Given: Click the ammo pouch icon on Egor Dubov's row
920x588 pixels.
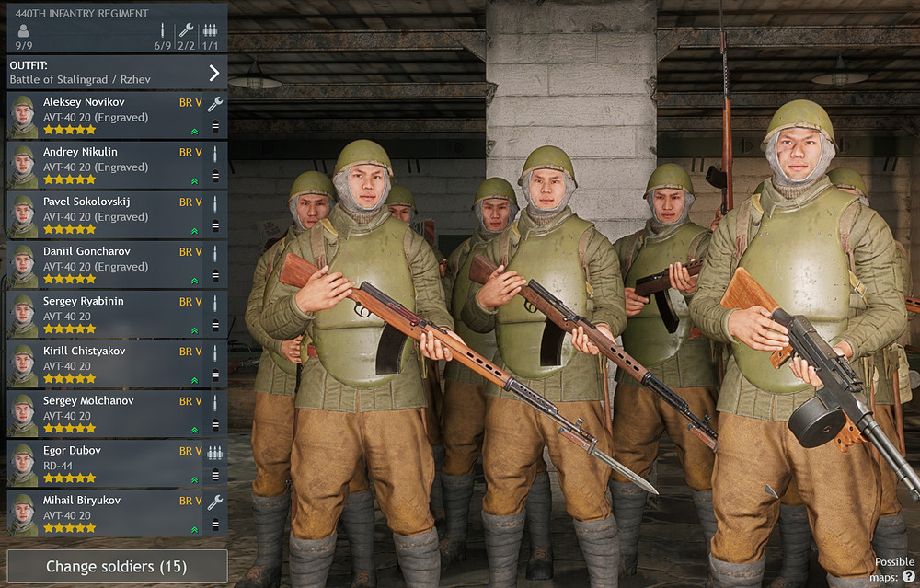Looking at the screenshot, I should pos(215,475).
